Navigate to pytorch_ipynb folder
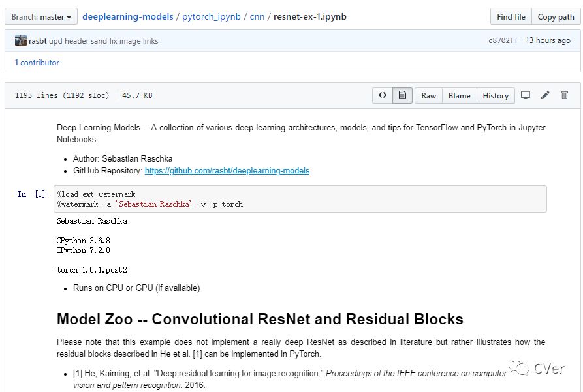 (x=210, y=16)
